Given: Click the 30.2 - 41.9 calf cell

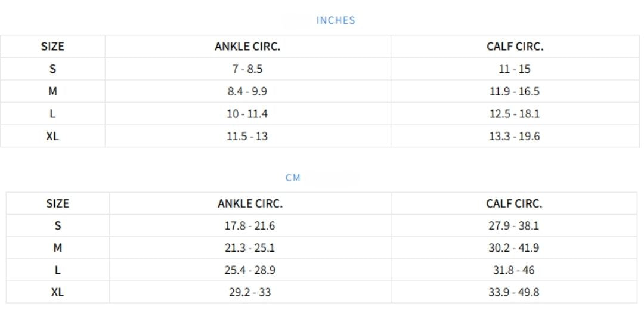Looking at the screenshot, I should click(x=514, y=248).
